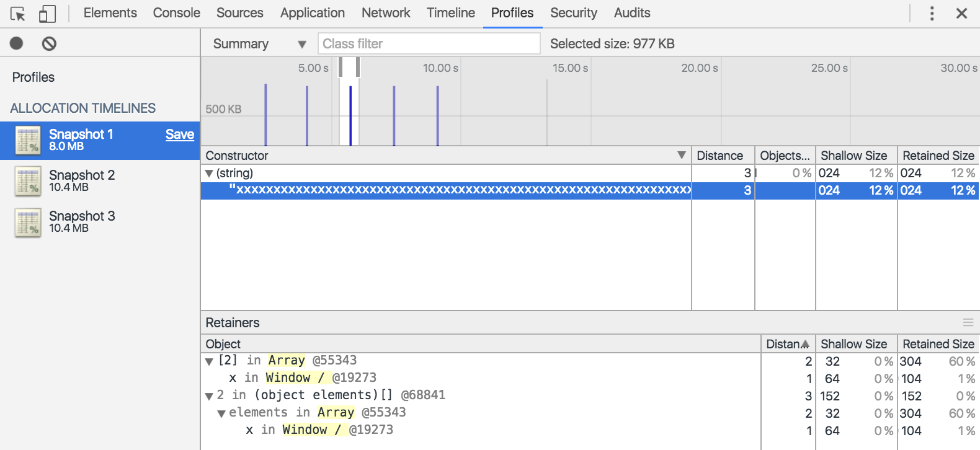The height and width of the screenshot is (450, 980).
Task: Toggle the device toolbar icon
Action: tap(47, 14)
